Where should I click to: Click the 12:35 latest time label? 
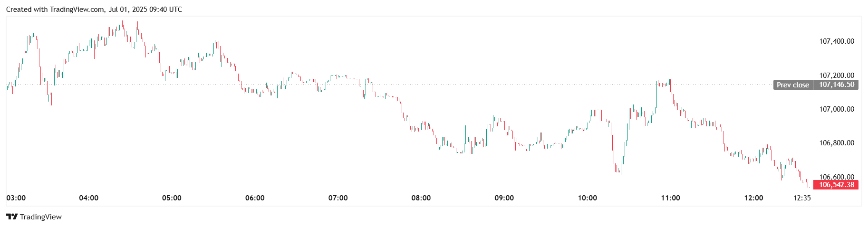pyautogui.click(x=802, y=198)
